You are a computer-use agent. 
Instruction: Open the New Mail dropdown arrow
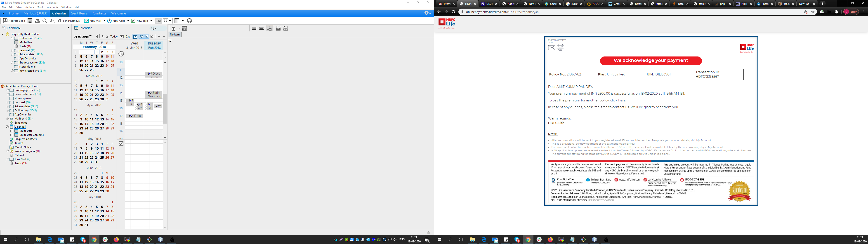[104, 21]
